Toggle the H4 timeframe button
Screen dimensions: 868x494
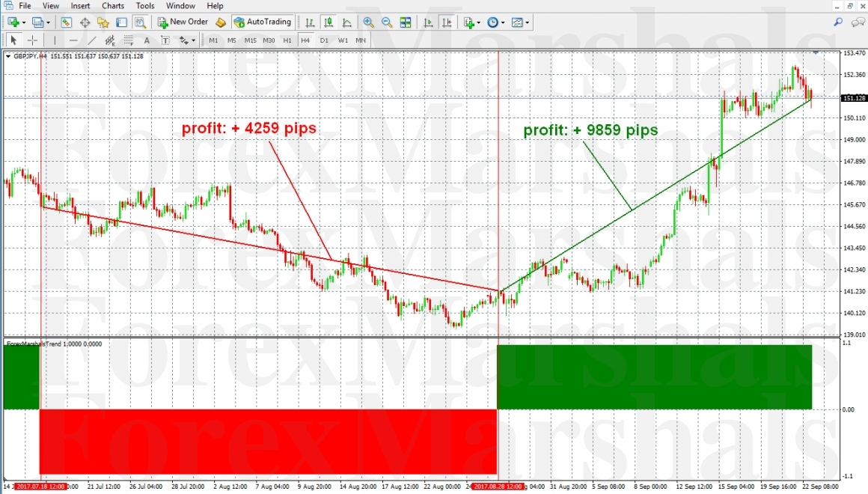tap(305, 40)
